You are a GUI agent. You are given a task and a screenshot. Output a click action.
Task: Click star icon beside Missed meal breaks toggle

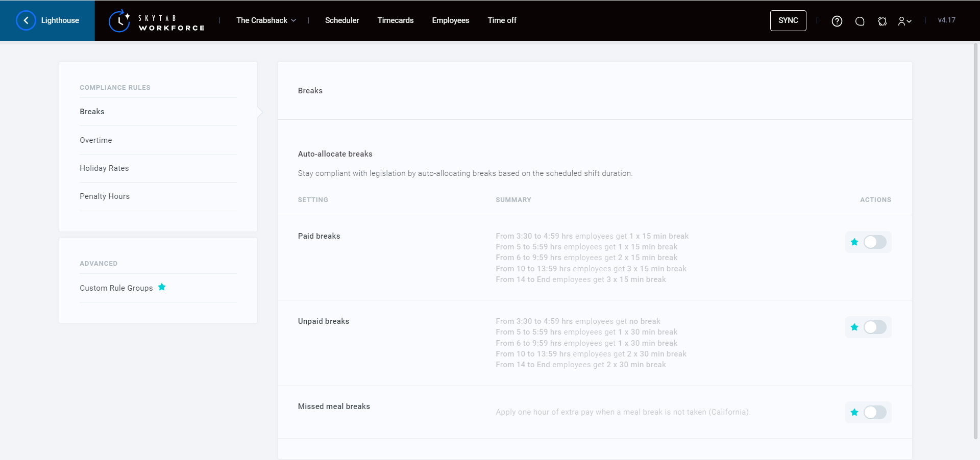[854, 412]
